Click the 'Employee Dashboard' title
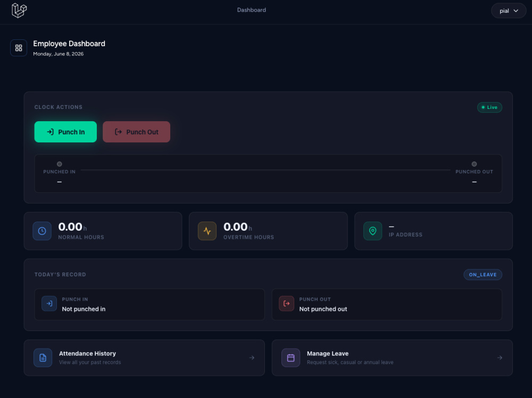The image size is (532, 398). click(69, 44)
